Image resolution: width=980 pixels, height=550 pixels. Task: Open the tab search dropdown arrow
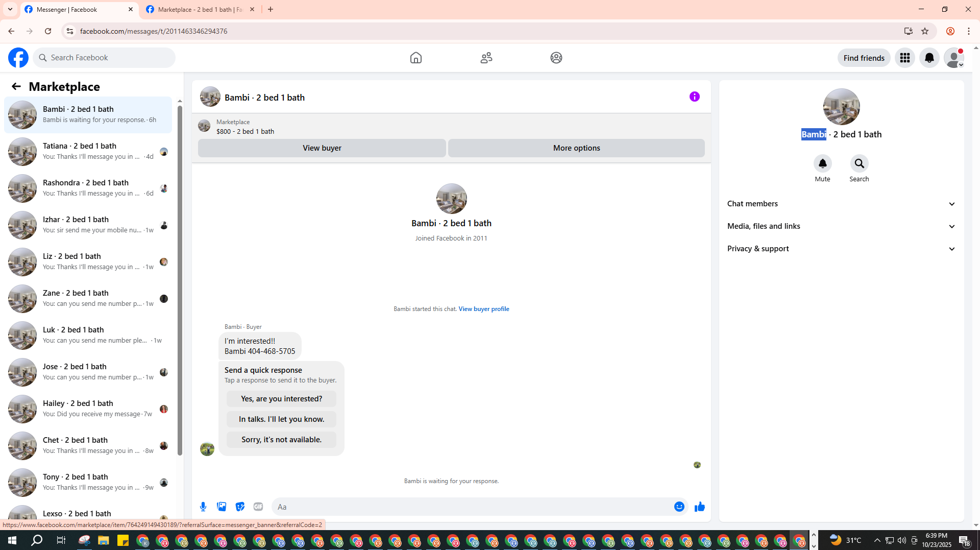click(x=10, y=9)
